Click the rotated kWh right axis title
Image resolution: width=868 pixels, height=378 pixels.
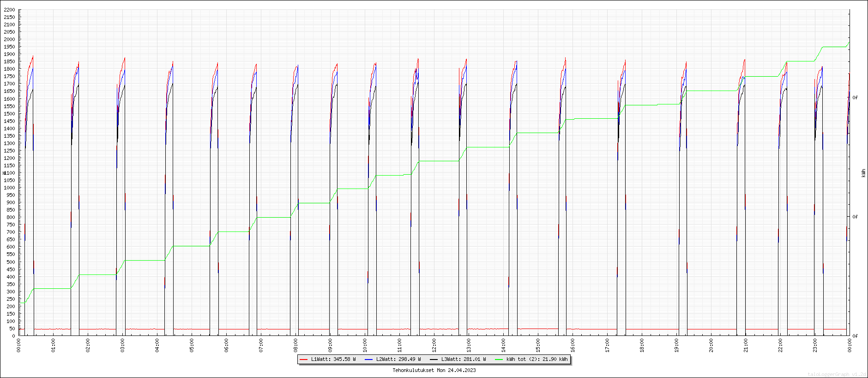pos(863,173)
